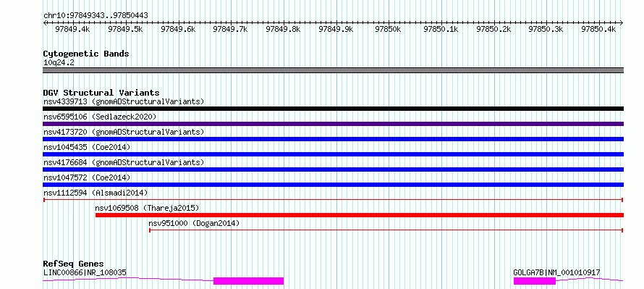Click the Cytogenetic Bands track heading

coord(86,54)
